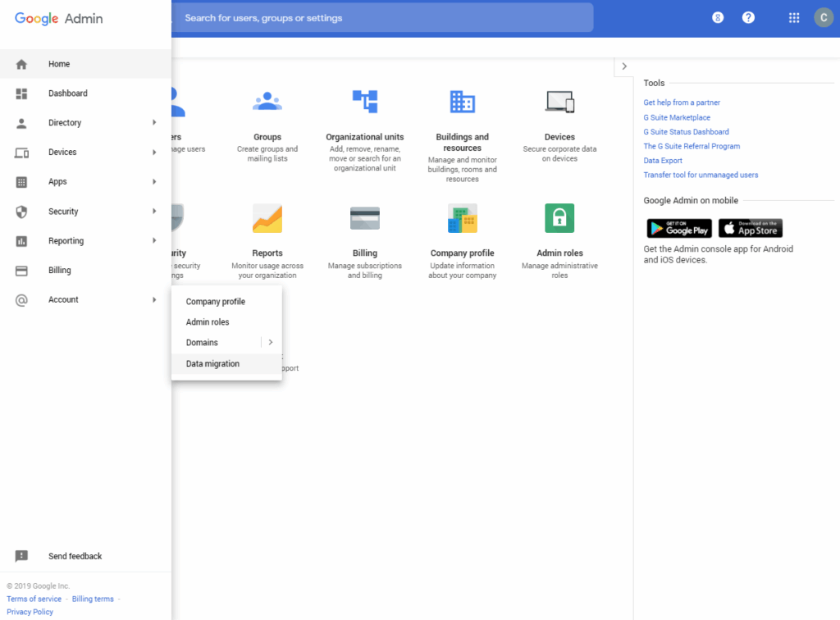Open The G Suite Referral Program link
Screen dimensions: 840x620
pos(692,146)
